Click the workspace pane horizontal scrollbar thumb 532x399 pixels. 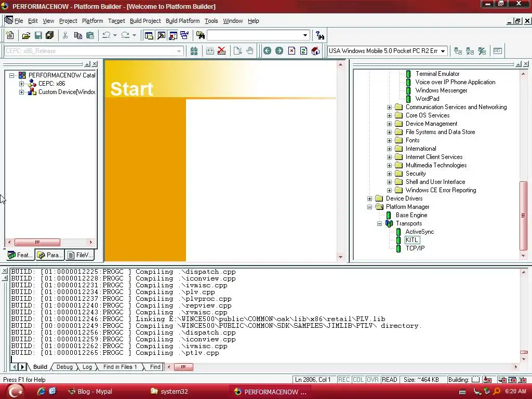click(37, 242)
